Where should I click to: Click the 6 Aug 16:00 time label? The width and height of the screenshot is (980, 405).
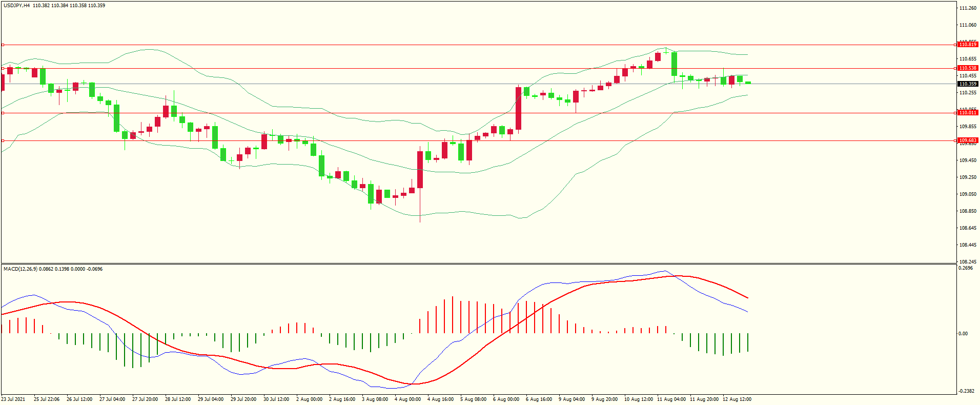pyautogui.click(x=539, y=399)
